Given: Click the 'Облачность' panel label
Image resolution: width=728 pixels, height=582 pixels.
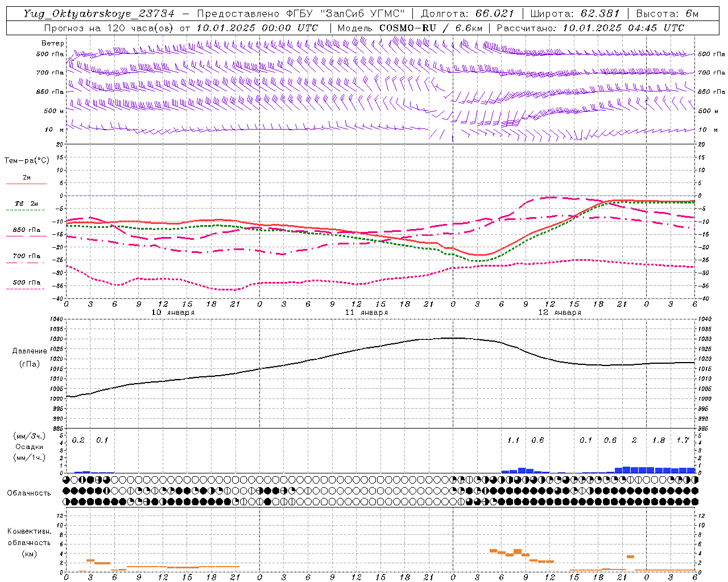Looking at the screenshot, I should tap(29, 493).
